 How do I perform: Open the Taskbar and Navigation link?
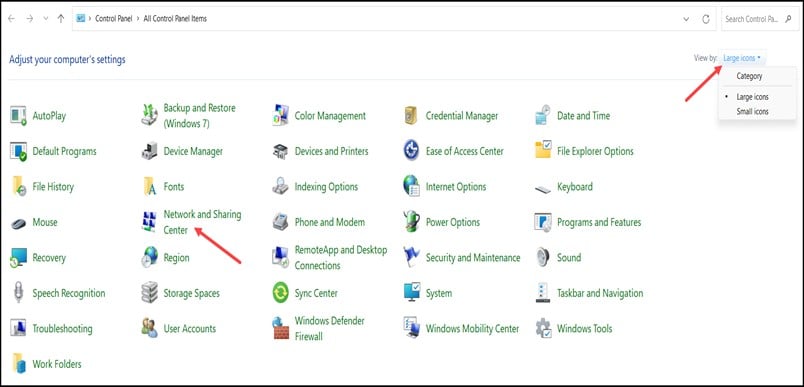600,293
